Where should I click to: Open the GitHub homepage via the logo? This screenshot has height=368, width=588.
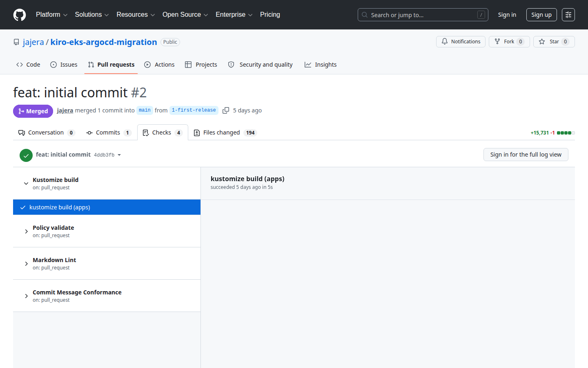tap(20, 15)
